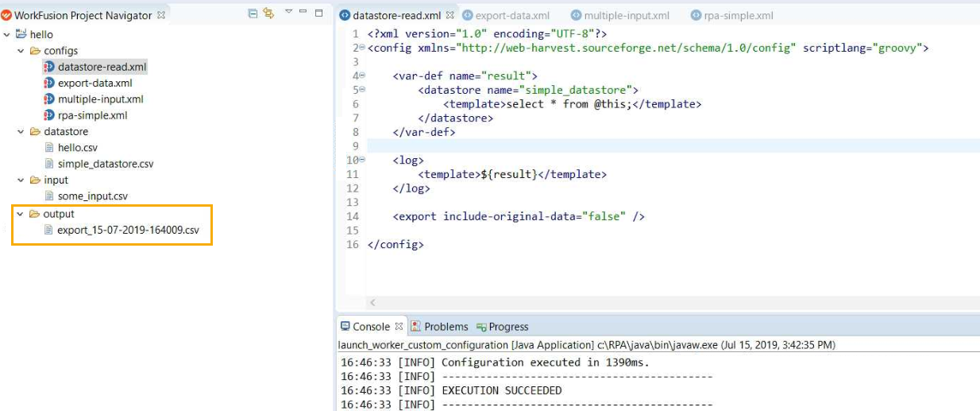Click the datastore-read.xml file icon in tree
Screen dimensions: 980x411
[49, 67]
